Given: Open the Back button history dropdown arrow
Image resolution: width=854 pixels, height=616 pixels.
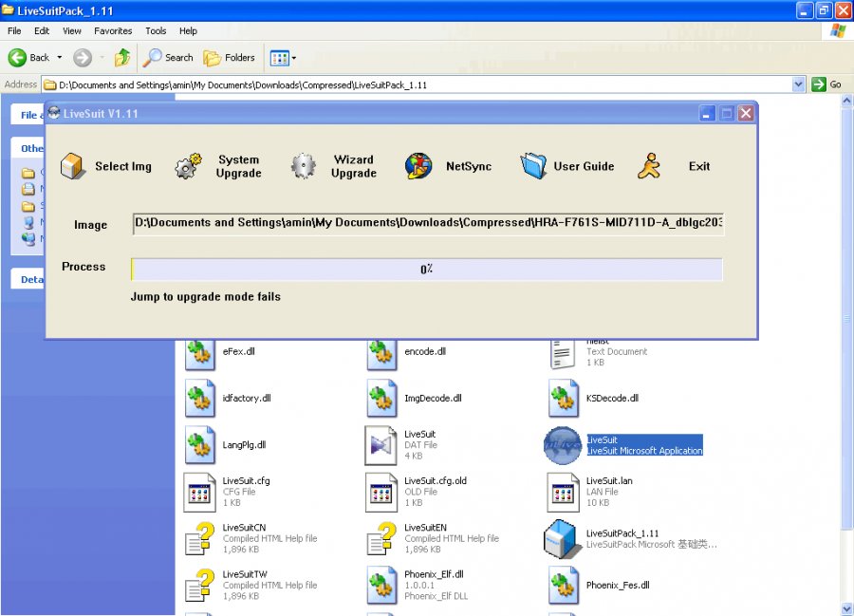Looking at the screenshot, I should (60, 57).
